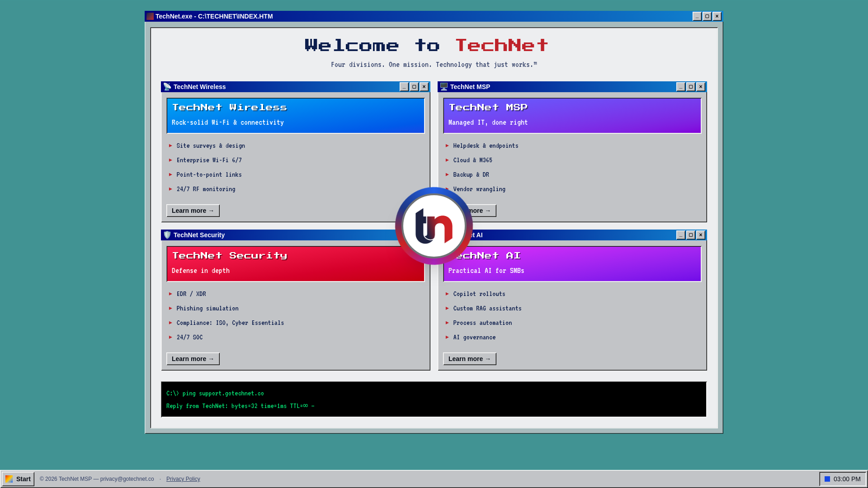The width and height of the screenshot is (868, 488).
Task: Close the main TechNet.exe window
Action: tap(717, 16)
